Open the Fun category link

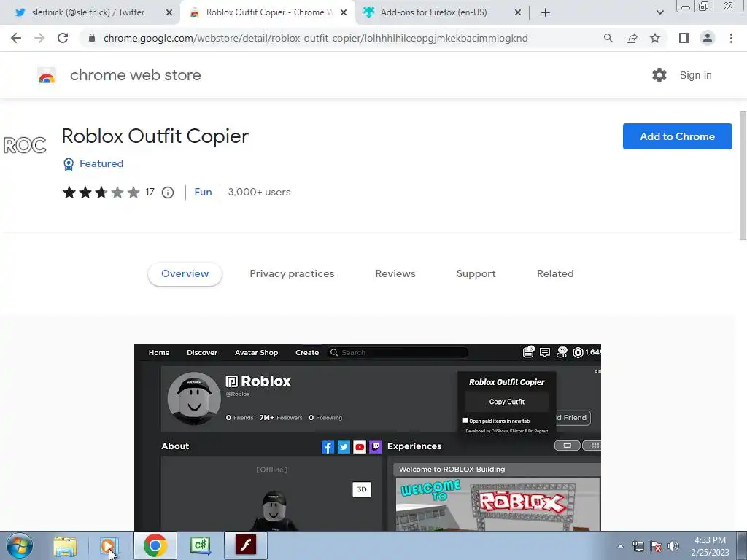203,192
